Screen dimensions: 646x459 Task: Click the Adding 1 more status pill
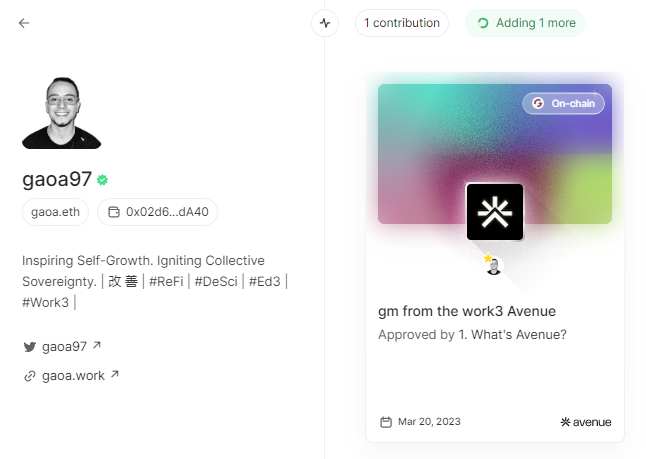[x=525, y=23]
